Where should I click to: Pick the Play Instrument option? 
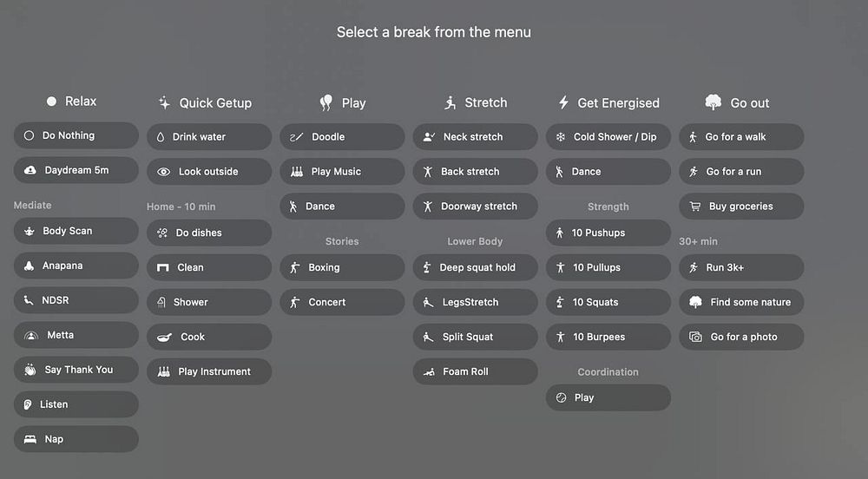pos(208,371)
